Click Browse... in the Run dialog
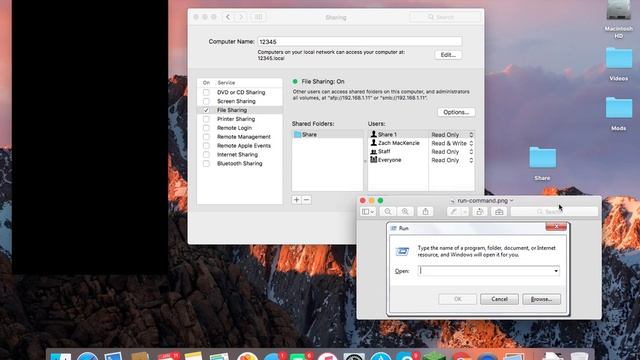The height and width of the screenshot is (360, 640). (x=541, y=299)
